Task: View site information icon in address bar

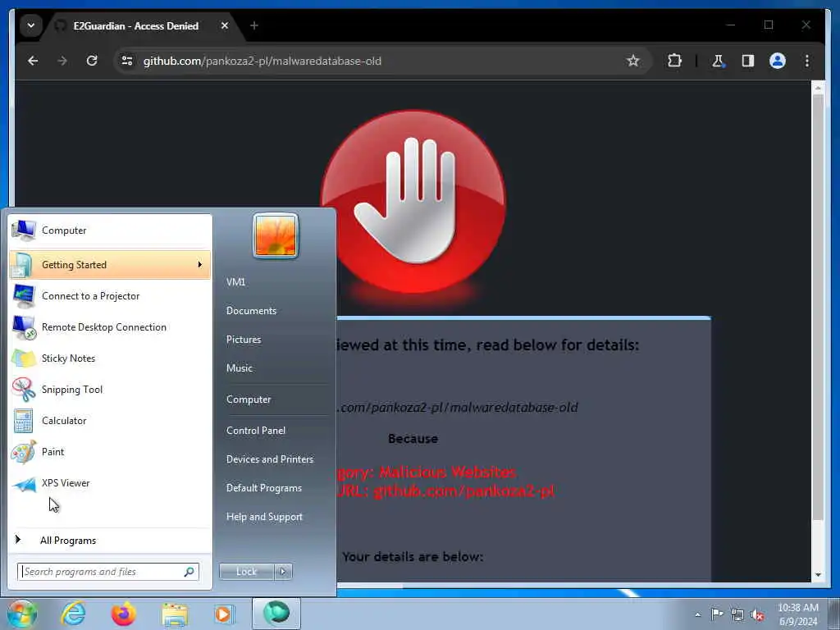Action: click(127, 61)
